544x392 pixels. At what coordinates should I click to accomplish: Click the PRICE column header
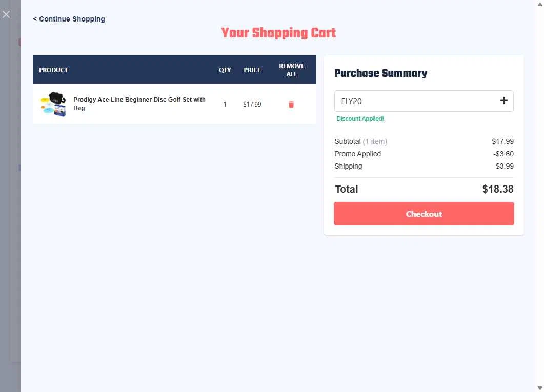252,70
